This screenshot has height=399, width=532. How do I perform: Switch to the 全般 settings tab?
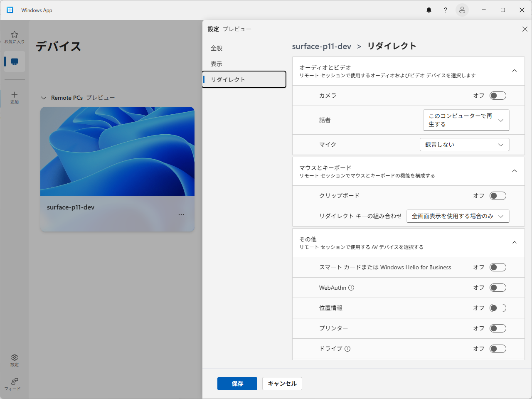(x=244, y=48)
